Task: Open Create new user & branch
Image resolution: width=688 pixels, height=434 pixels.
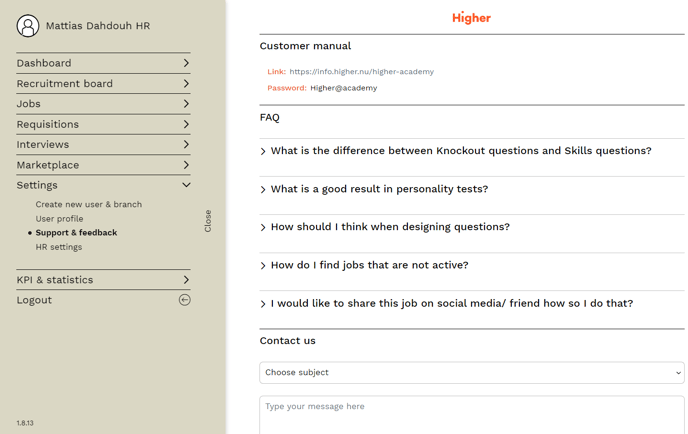Action: [89, 204]
